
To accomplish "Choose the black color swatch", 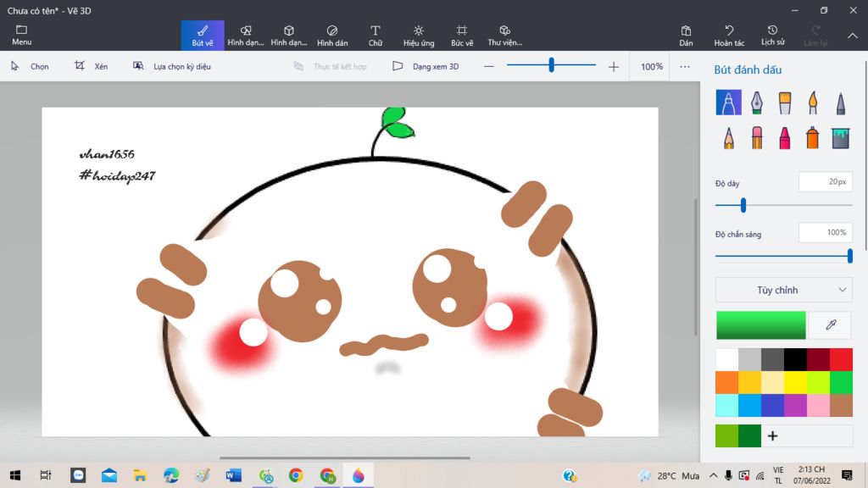I will pyautogui.click(x=795, y=359).
